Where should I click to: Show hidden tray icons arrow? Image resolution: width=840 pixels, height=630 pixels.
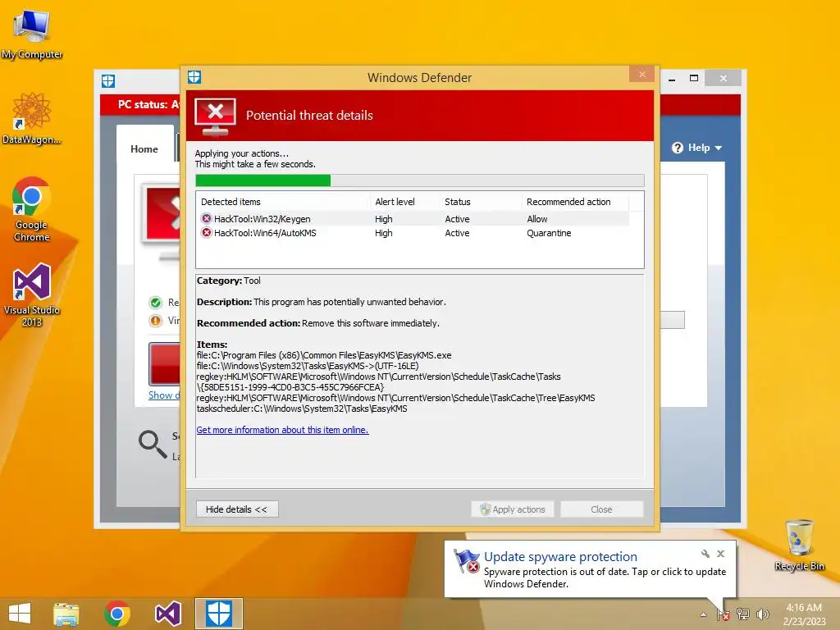(703, 614)
